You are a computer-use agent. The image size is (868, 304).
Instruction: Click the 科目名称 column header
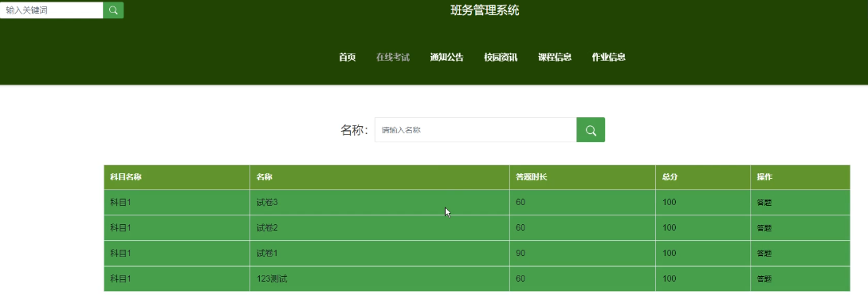coord(177,177)
